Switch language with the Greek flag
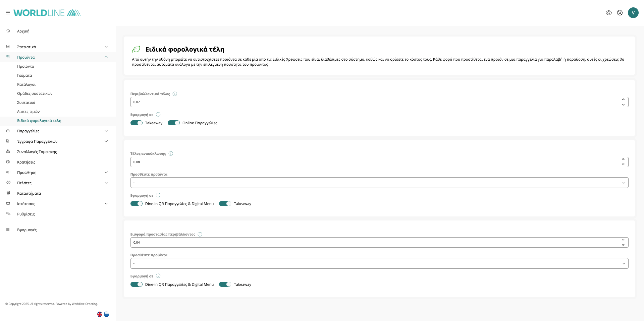This screenshot has height=321, width=644. (x=106, y=314)
